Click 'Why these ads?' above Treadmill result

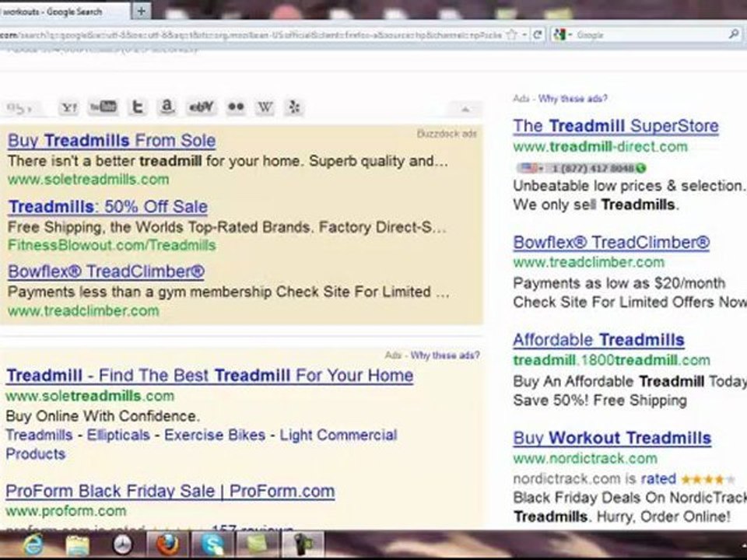[x=445, y=355]
